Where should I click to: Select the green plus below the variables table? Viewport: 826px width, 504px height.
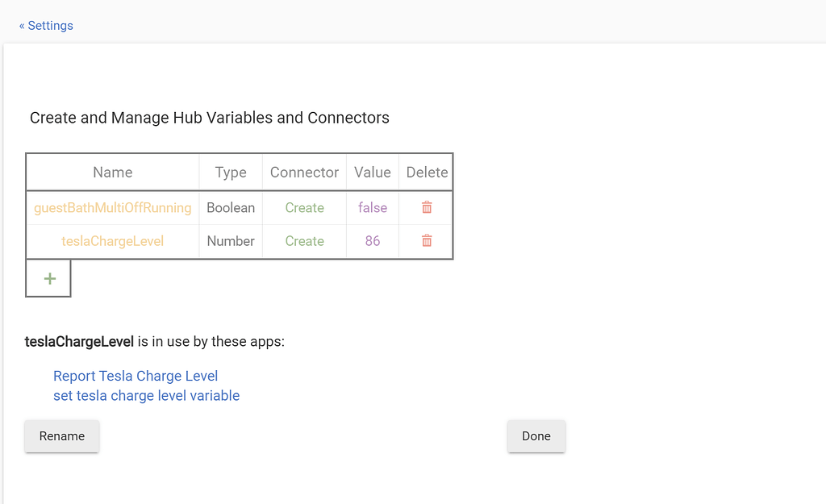48,277
